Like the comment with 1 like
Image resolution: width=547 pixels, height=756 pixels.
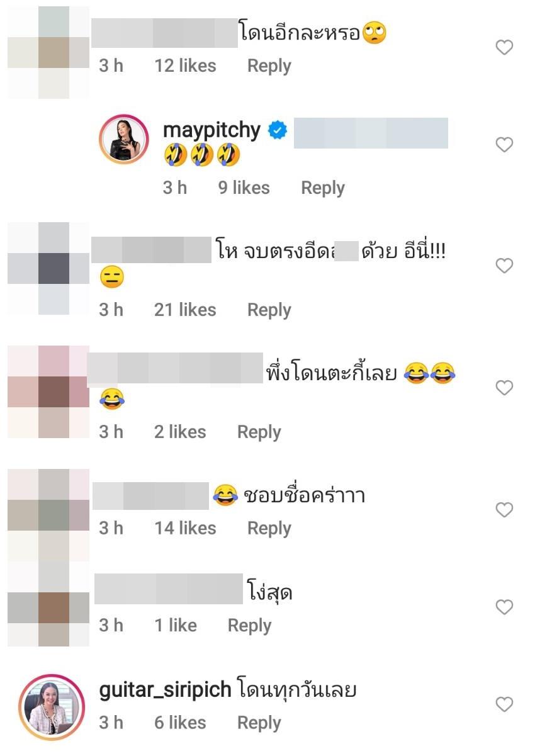tap(504, 607)
